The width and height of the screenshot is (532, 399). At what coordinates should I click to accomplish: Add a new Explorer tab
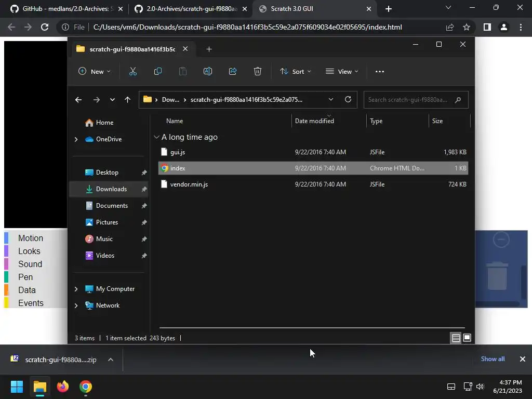click(x=209, y=49)
